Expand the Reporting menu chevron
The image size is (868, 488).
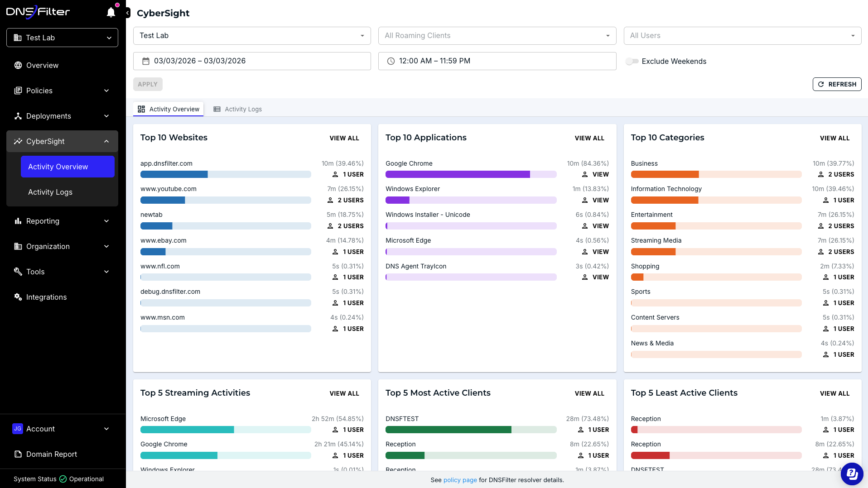click(x=106, y=221)
